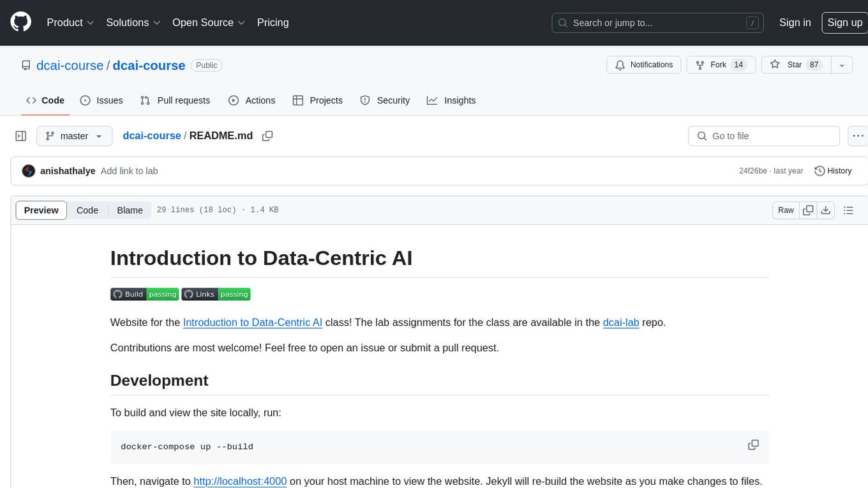Viewport: 868px width, 488px height.
Task: Open commit 24f26be
Action: point(753,171)
